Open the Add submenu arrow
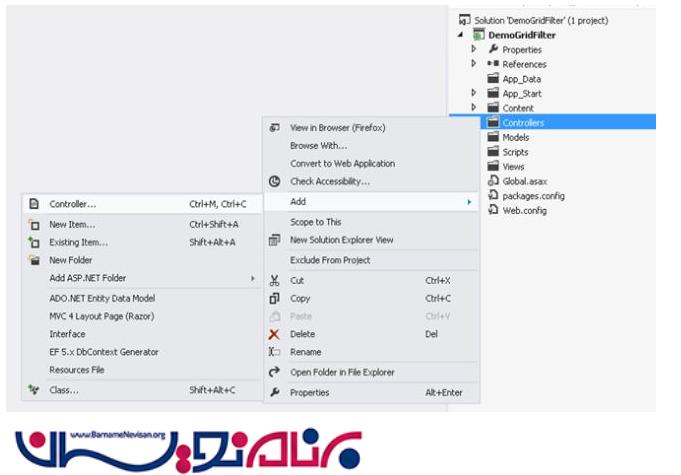This screenshot has height=475, width=681. [x=469, y=202]
